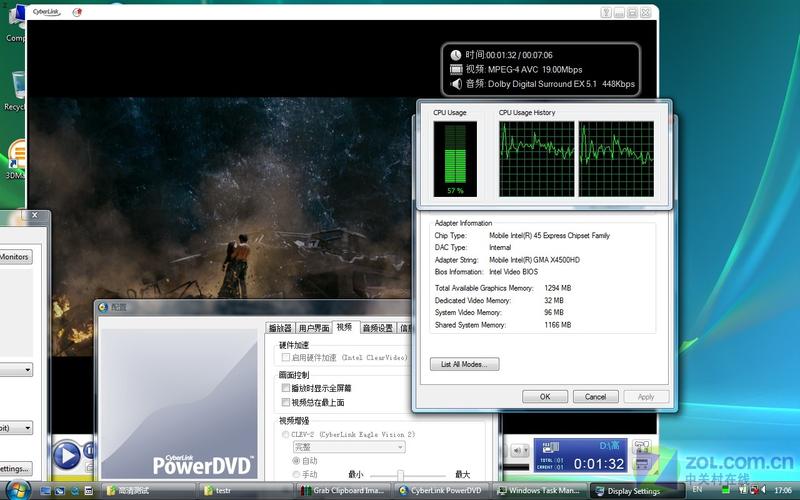800x500 pixels.
Task: Click OK in adapter properties dialog
Action: pyautogui.click(x=545, y=396)
